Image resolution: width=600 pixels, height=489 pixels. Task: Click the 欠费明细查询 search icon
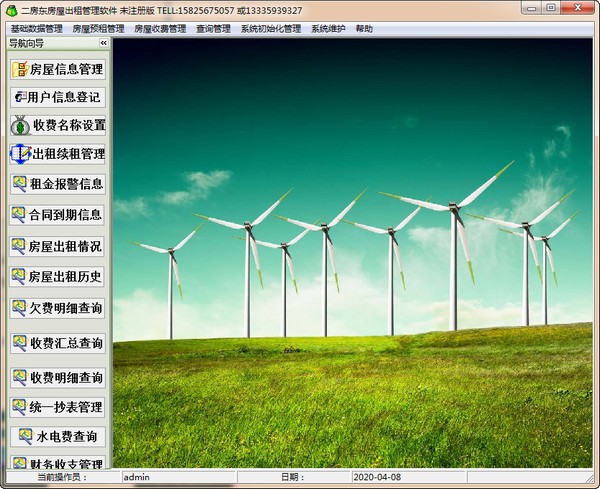point(20,308)
